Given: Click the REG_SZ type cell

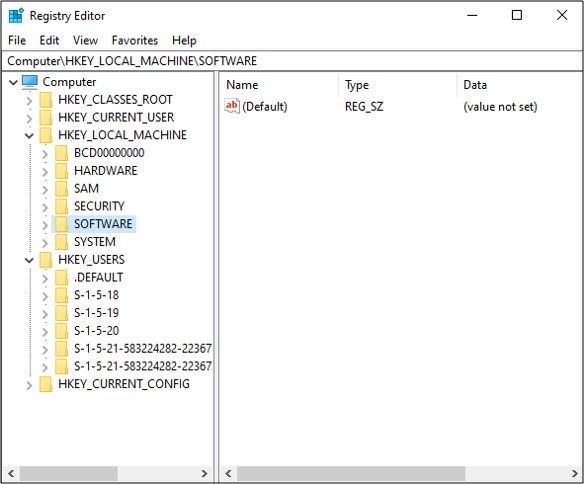Looking at the screenshot, I should coord(364,107).
